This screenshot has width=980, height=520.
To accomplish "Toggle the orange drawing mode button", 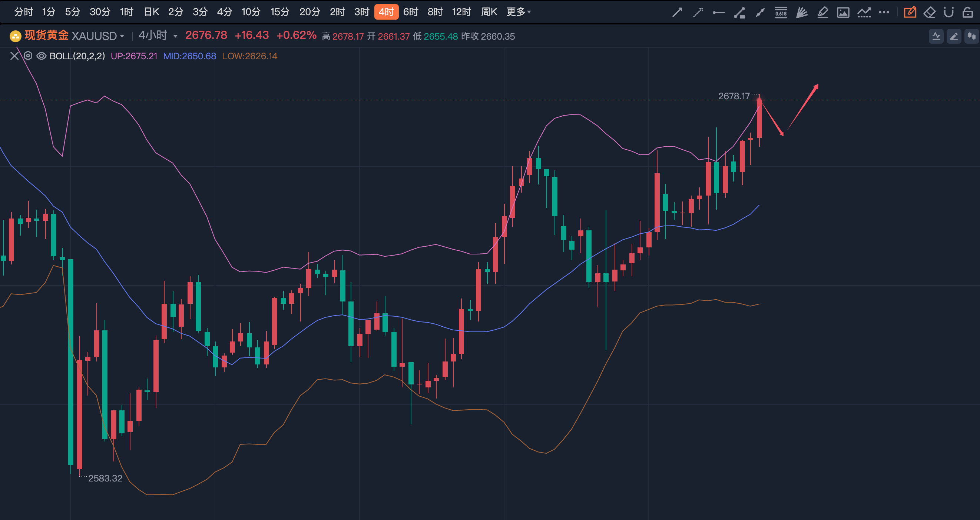I will [x=910, y=13].
